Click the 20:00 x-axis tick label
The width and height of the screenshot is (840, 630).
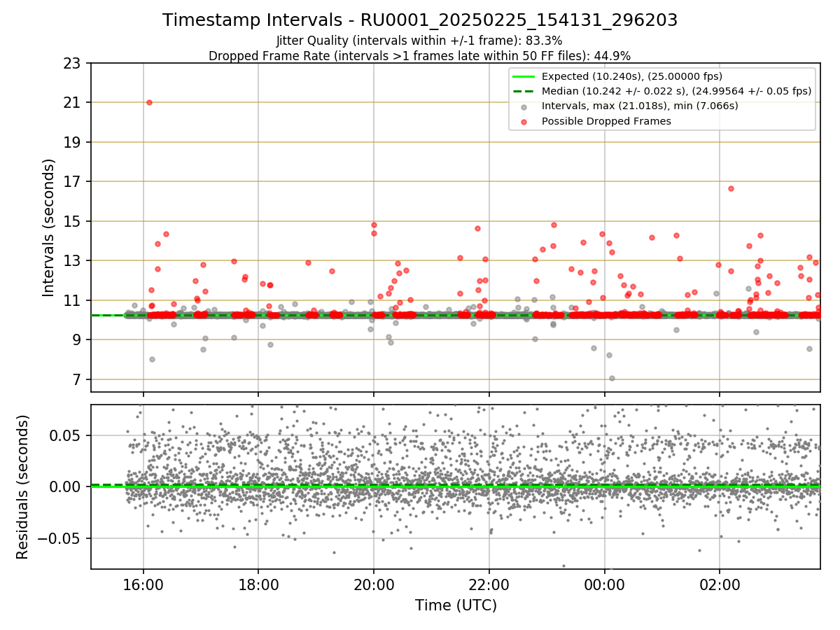[374, 584]
